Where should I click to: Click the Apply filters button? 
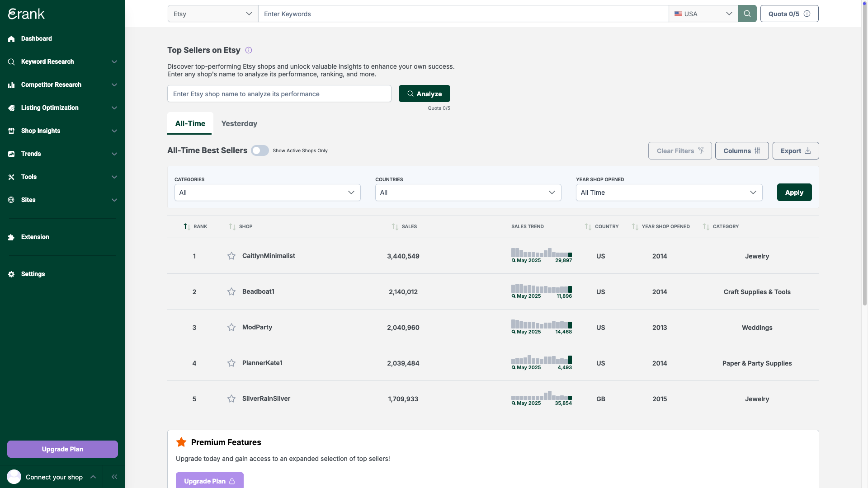click(794, 192)
